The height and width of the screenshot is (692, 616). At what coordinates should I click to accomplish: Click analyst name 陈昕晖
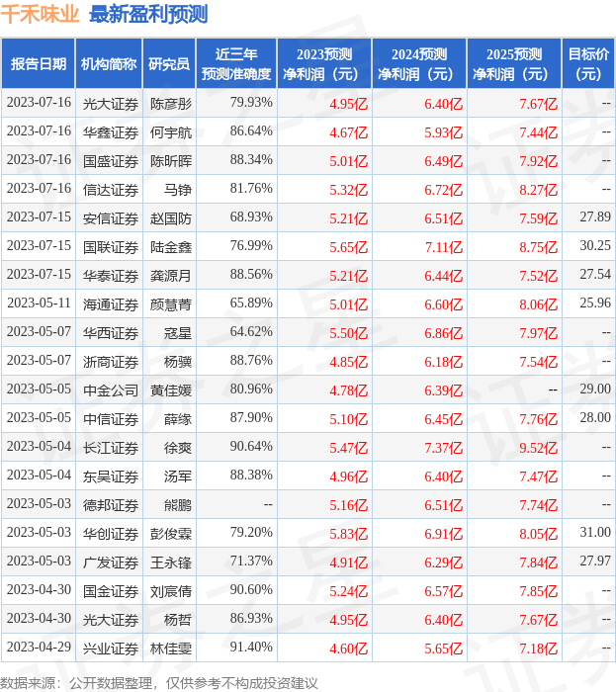(171, 161)
